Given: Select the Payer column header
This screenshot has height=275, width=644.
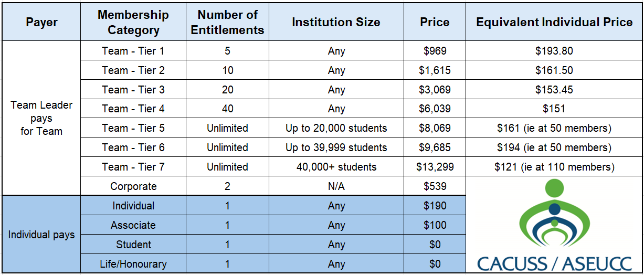Looking at the screenshot, I should click(41, 22).
